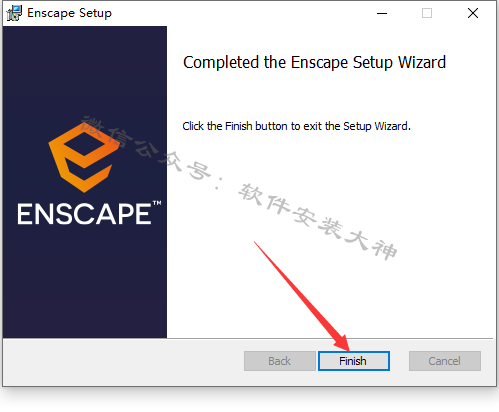Click the TM trademark symbol beside ENSCAPE
This screenshot has width=499, height=412.
(x=157, y=203)
